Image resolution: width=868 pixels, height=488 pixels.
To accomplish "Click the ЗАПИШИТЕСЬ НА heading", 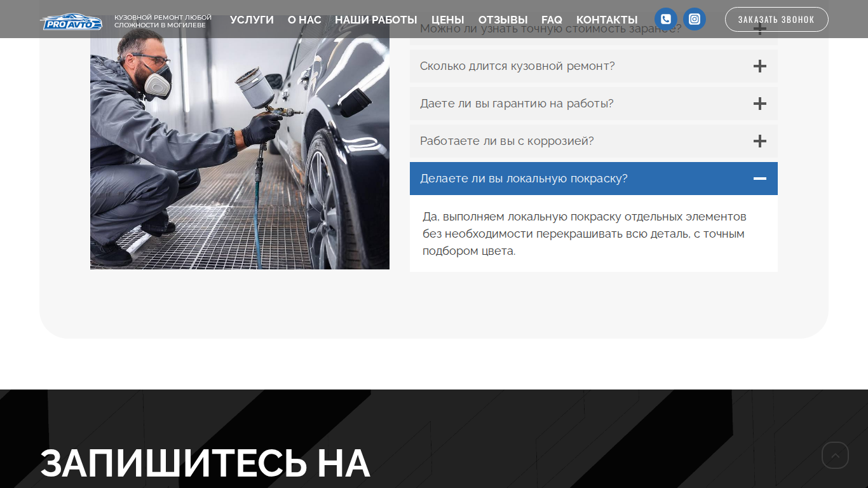I will coord(205,463).
